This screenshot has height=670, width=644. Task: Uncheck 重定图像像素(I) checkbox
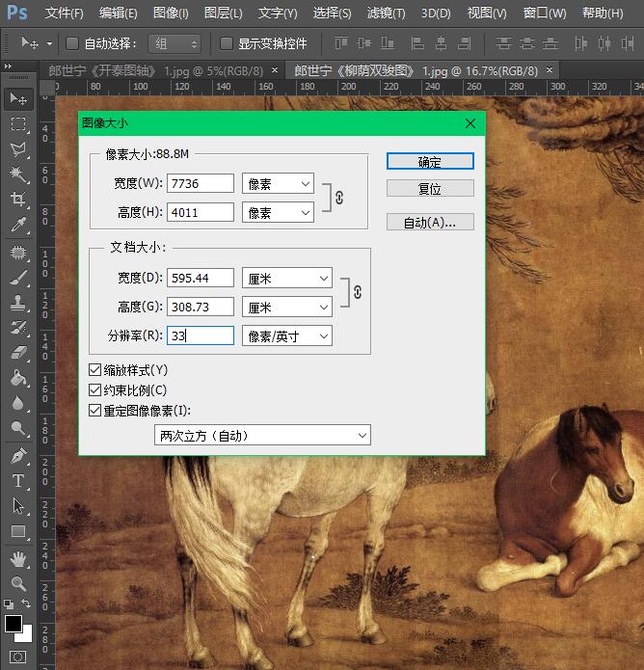(x=94, y=411)
